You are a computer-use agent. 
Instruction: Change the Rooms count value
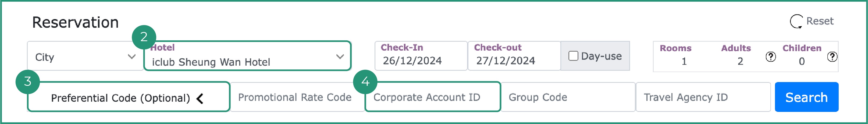tap(684, 61)
